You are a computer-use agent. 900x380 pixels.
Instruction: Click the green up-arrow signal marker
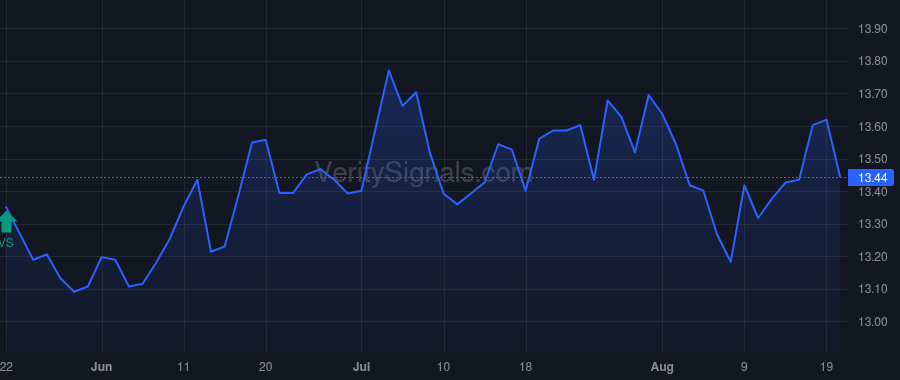point(6,222)
